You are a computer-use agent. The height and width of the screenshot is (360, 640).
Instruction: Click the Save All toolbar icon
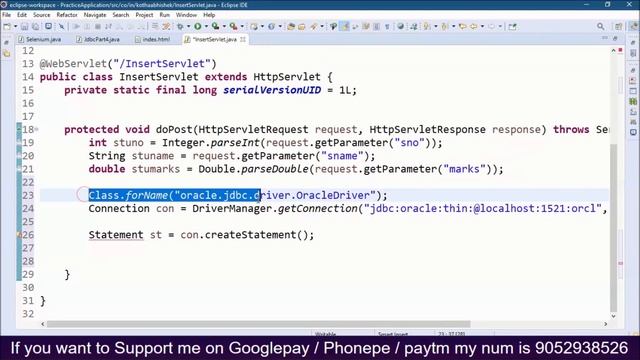(x=36, y=27)
